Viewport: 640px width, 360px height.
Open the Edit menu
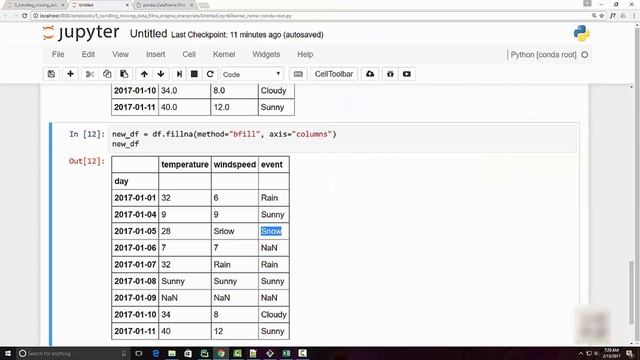tap(88, 54)
